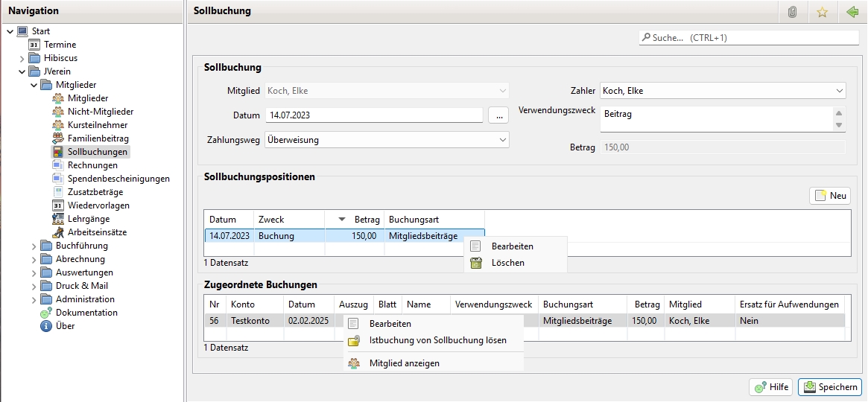This screenshot has height=402, width=868.
Task: Click the Datum input field
Action: 374,115
